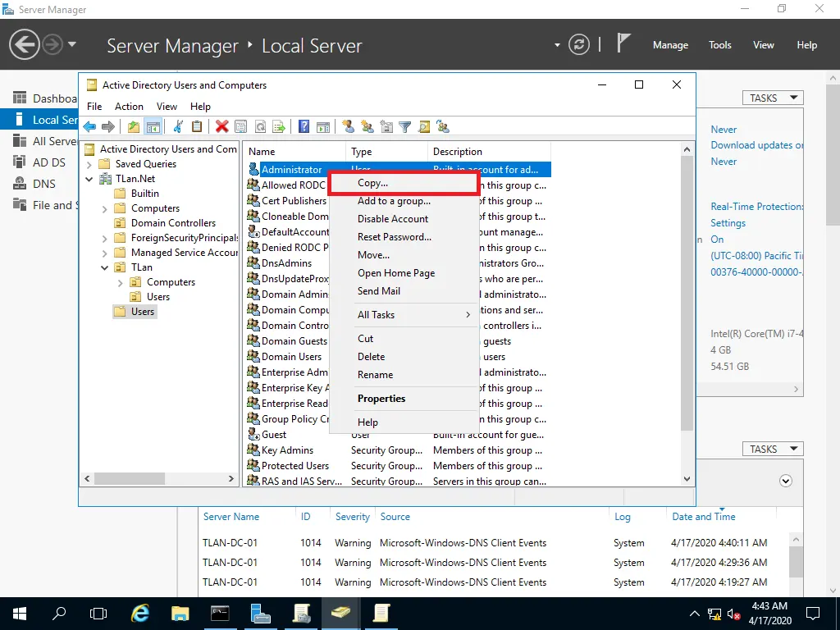
Task: Click the taskbar Search magnifier
Action: click(x=59, y=614)
